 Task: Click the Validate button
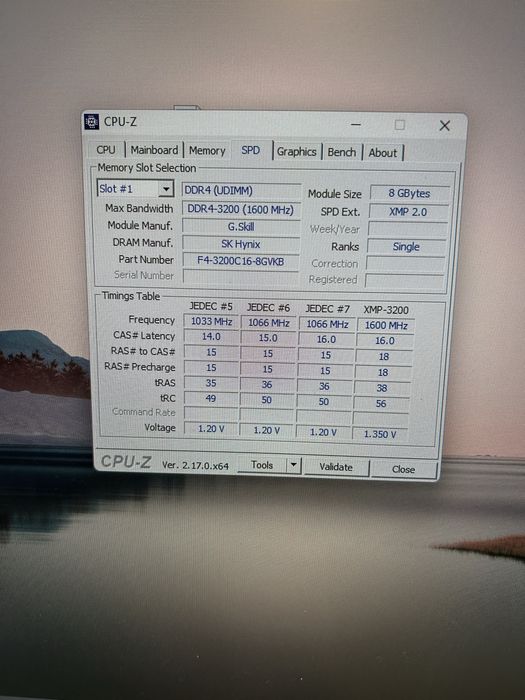[336, 467]
